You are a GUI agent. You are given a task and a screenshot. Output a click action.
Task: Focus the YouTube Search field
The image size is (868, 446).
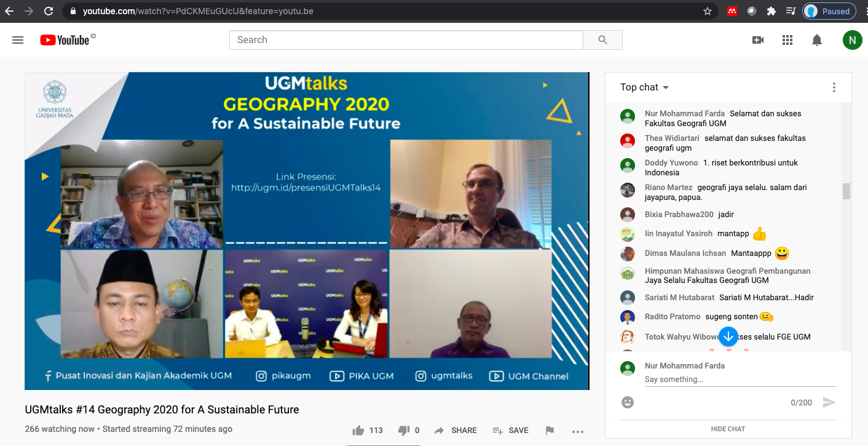(x=406, y=40)
